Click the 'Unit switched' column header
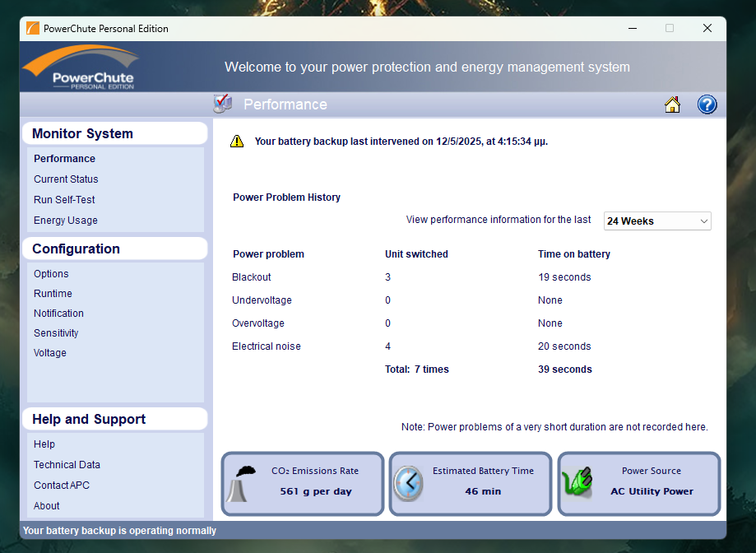The width and height of the screenshot is (756, 553). point(416,254)
